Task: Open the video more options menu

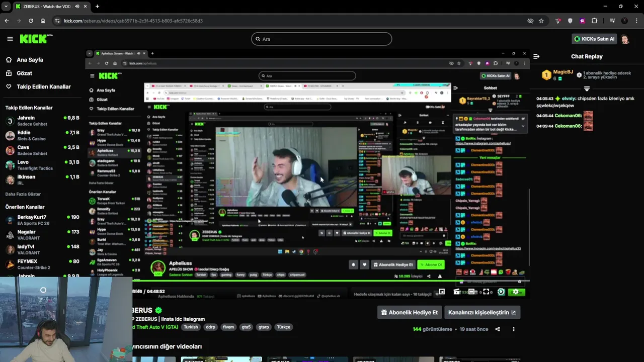Action: pos(514,329)
